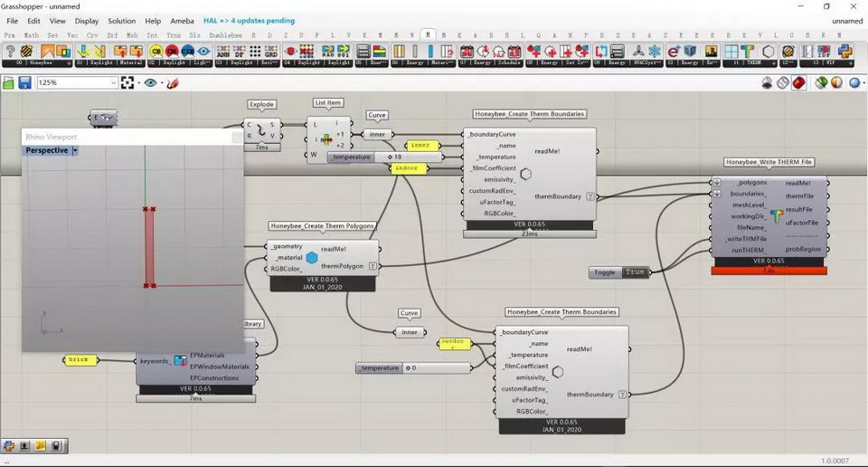Open the Perspective viewport dropdown
868x467 pixels.
pyautogui.click(x=75, y=150)
